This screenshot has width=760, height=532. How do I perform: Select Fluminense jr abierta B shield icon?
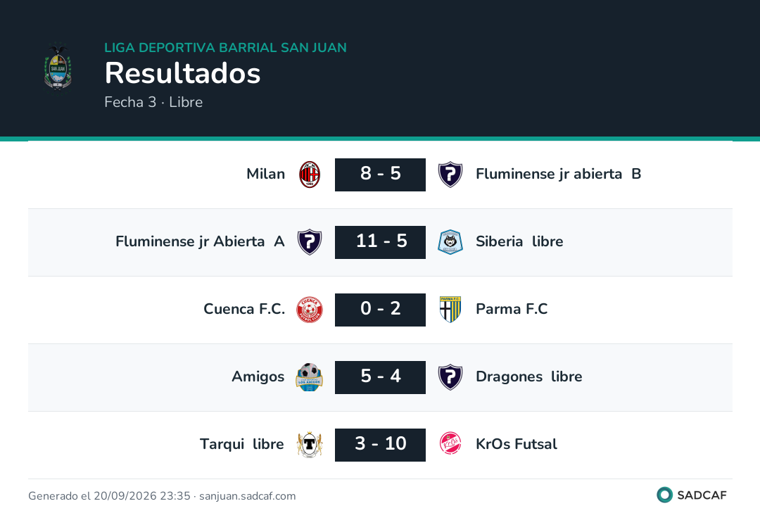click(450, 175)
